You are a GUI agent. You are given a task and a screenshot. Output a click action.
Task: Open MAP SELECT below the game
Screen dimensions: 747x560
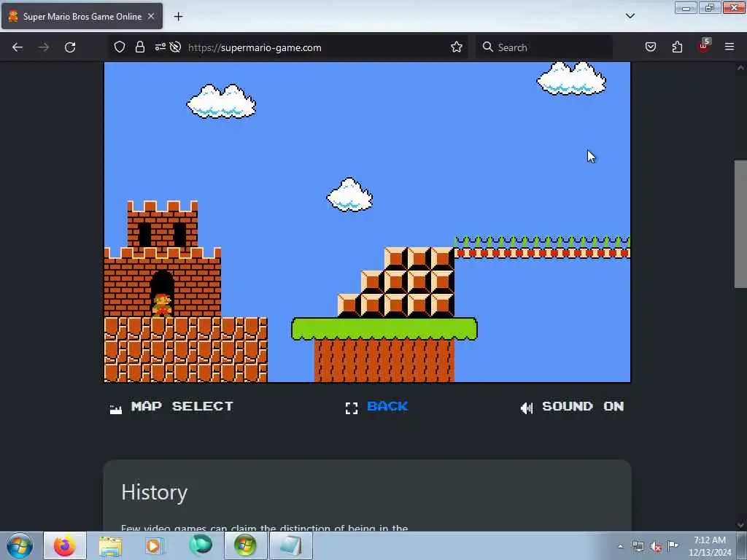pyautogui.click(x=182, y=406)
